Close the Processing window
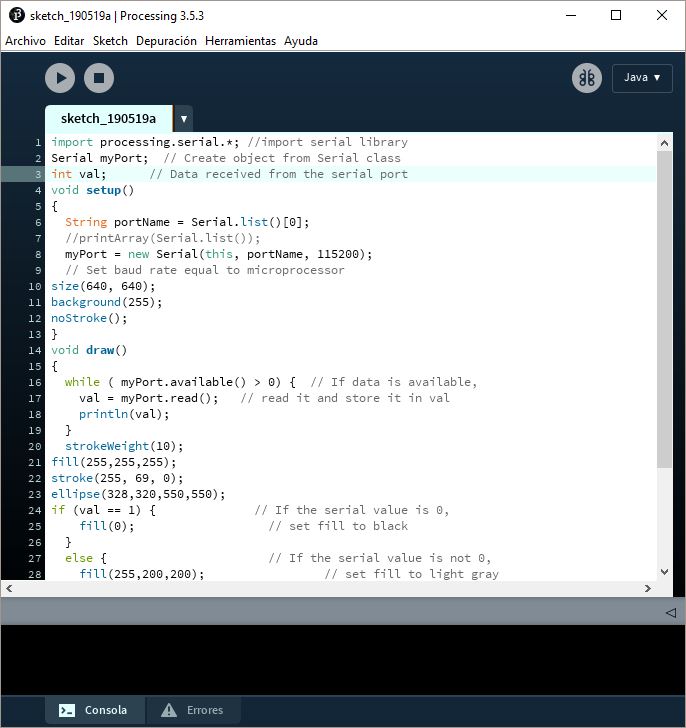 (662, 15)
